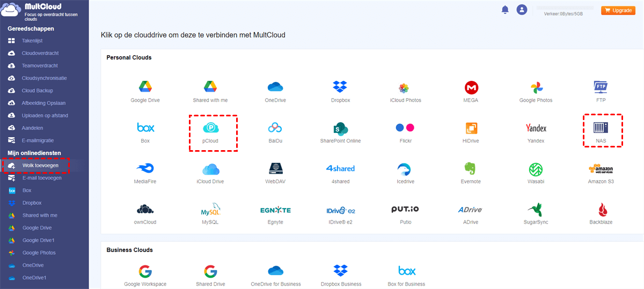Choose the iCloud Drive icon

210,169
